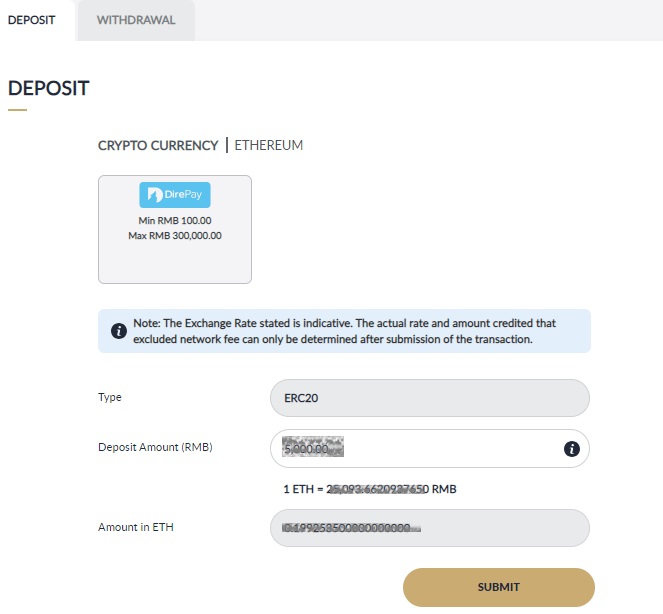Click the Crypto Currency label
Image resolution: width=663 pixels, height=614 pixels.
(158, 146)
